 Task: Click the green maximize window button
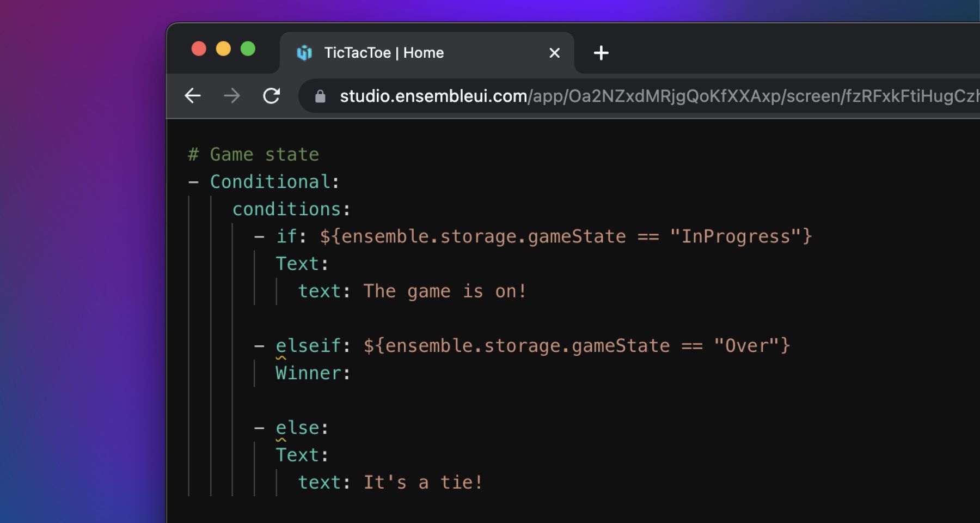(248, 49)
